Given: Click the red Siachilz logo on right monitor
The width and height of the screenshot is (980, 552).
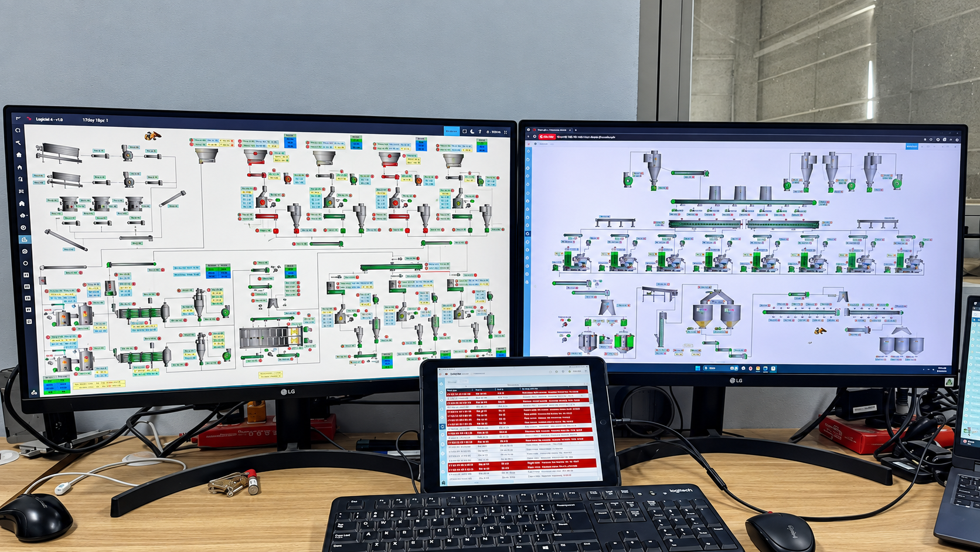Looking at the screenshot, I should pos(547,137).
